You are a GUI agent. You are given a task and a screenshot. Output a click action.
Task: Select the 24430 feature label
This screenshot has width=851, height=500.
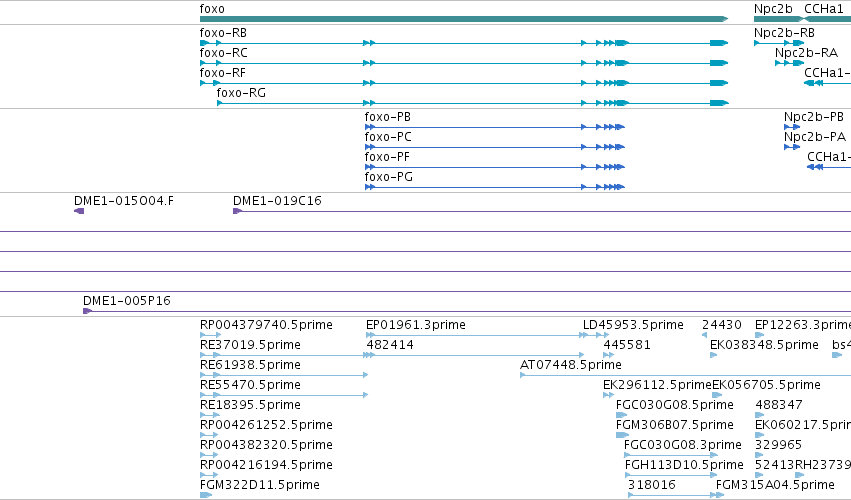721,325
